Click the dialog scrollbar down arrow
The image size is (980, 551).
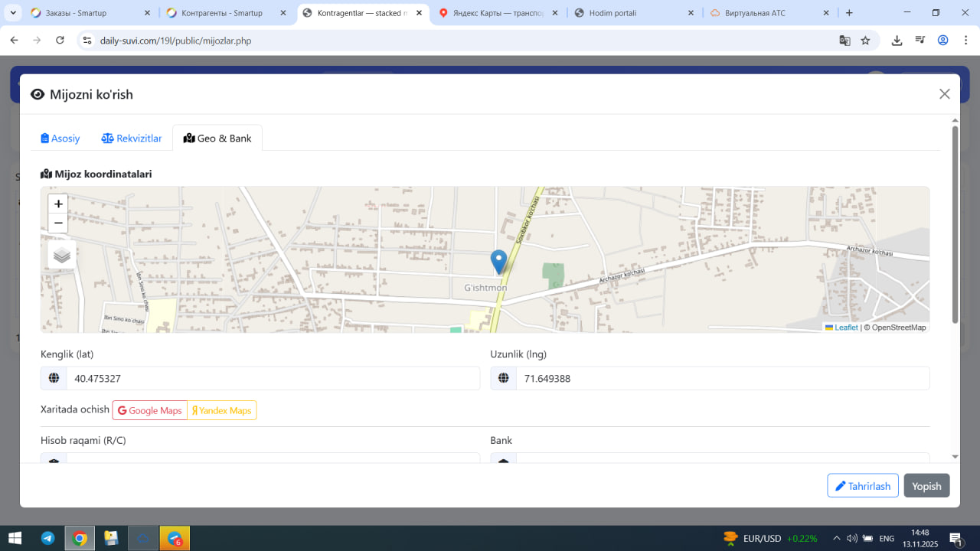(x=955, y=457)
